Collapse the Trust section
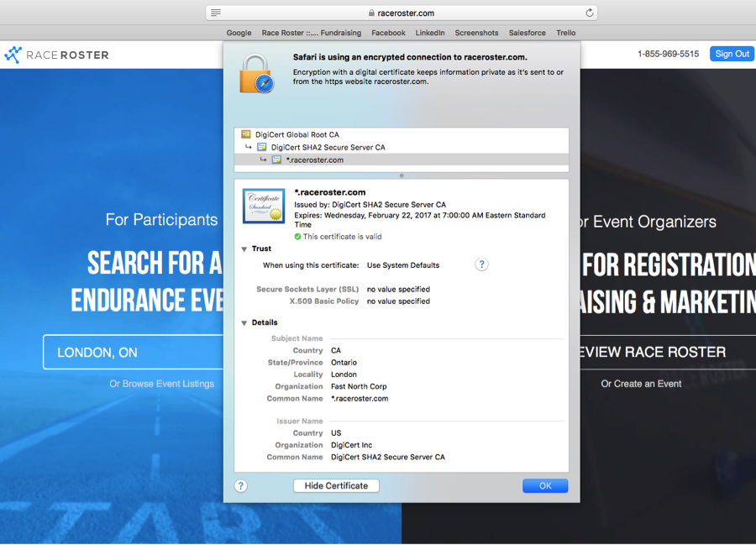The height and width of the screenshot is (545, 756). (x=244, y=249)
